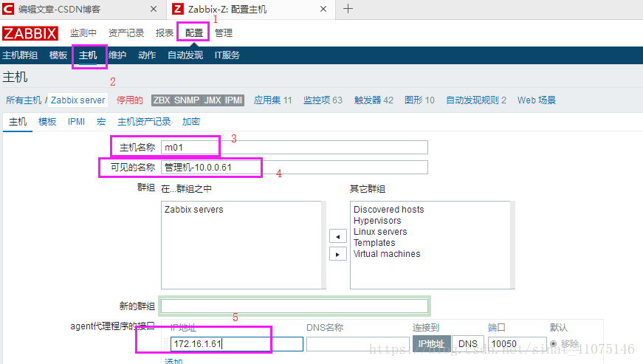Select Discovered hosts in other groups
This screenshot has height=364, width=643.
point(389,210)
